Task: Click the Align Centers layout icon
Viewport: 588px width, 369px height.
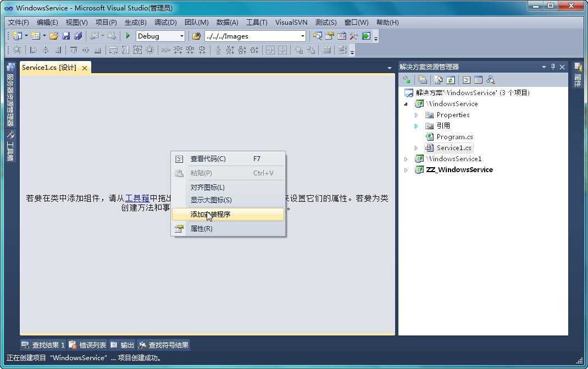Action: [46, 50]
